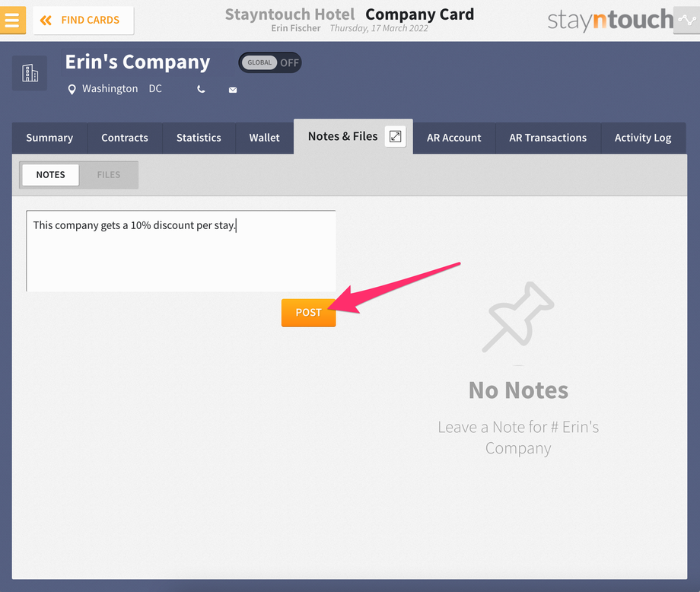This screenshot has width=700, height=592.
Task: Open the Contracts tab
Action: (x=125, y=138)
